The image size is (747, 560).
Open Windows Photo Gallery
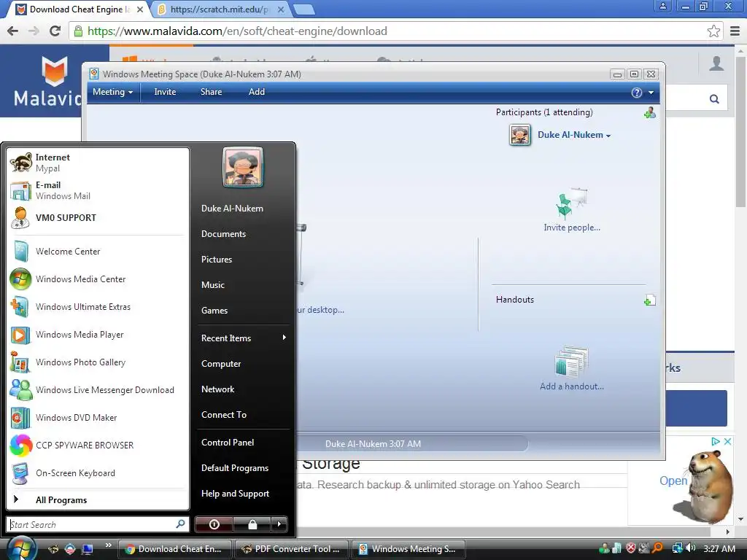[x=97, y=362]
